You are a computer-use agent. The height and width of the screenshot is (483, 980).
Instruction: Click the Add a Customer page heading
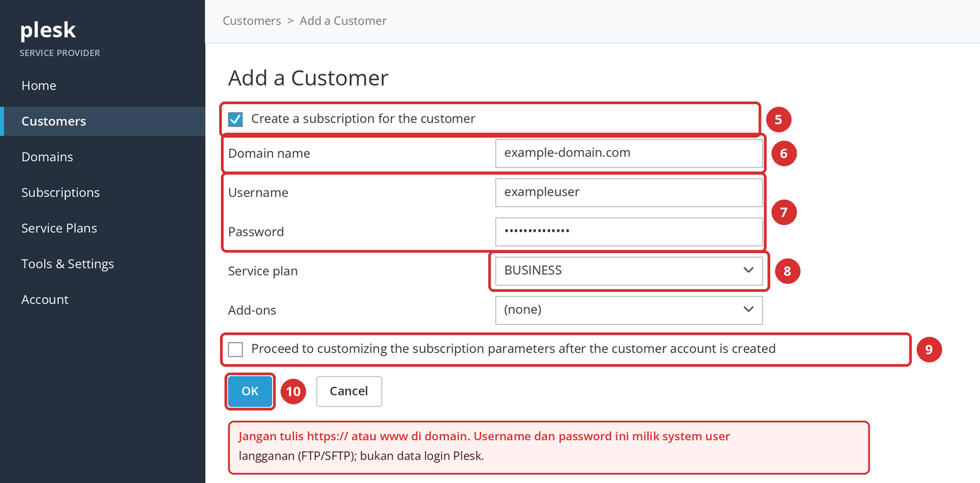(308, 78)
